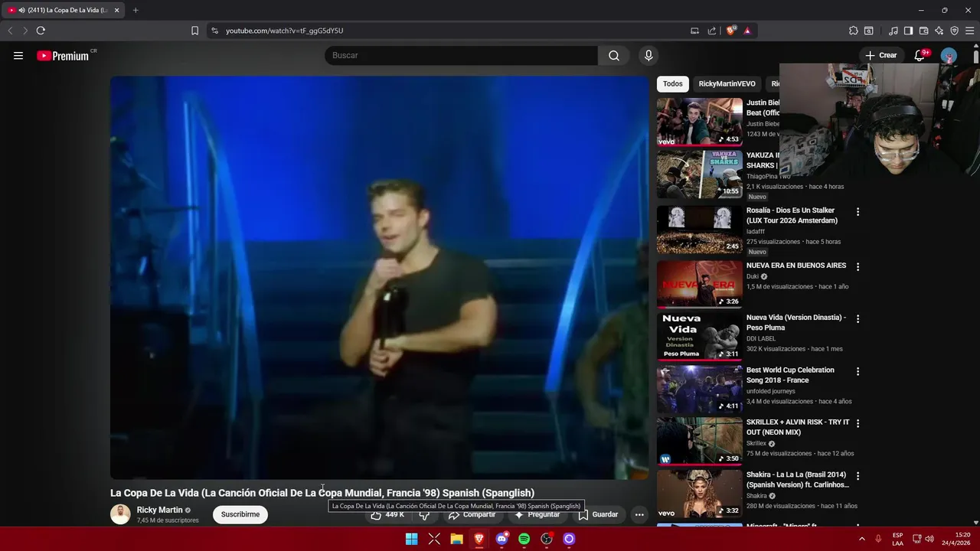Open clock and date 15:20 panel

click(x=956, y=539)
